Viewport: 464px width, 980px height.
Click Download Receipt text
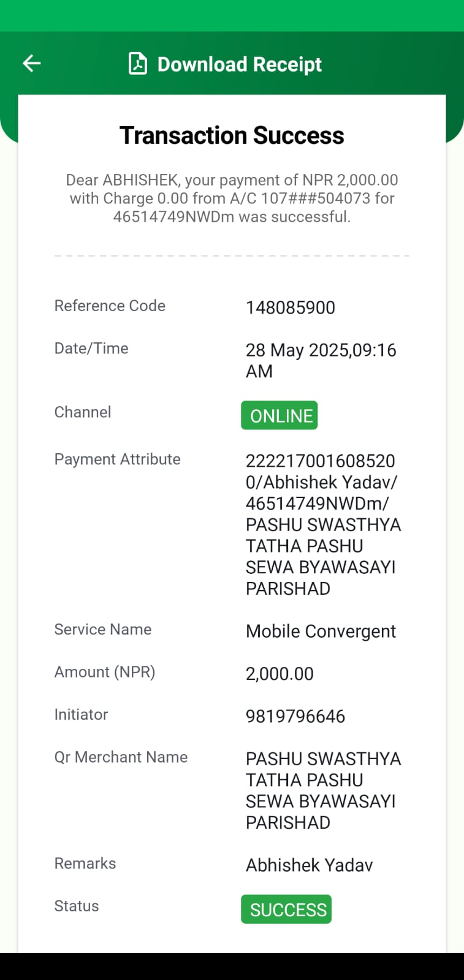coord(239,64)
